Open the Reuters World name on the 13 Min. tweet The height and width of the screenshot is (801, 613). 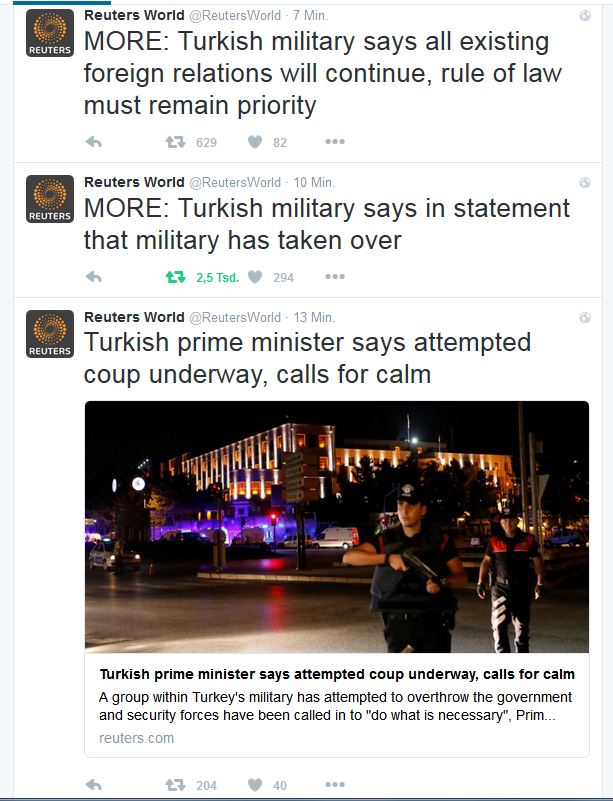coord(134,317)
